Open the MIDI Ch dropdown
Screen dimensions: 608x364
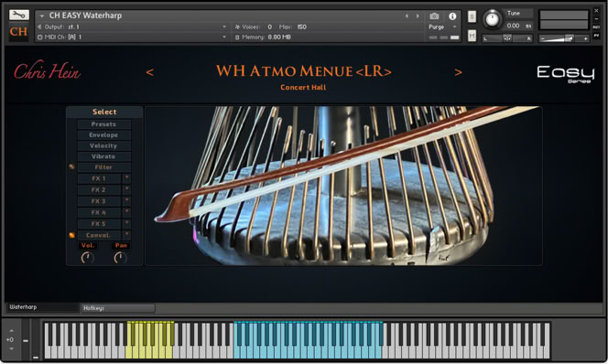coord(132,37)
